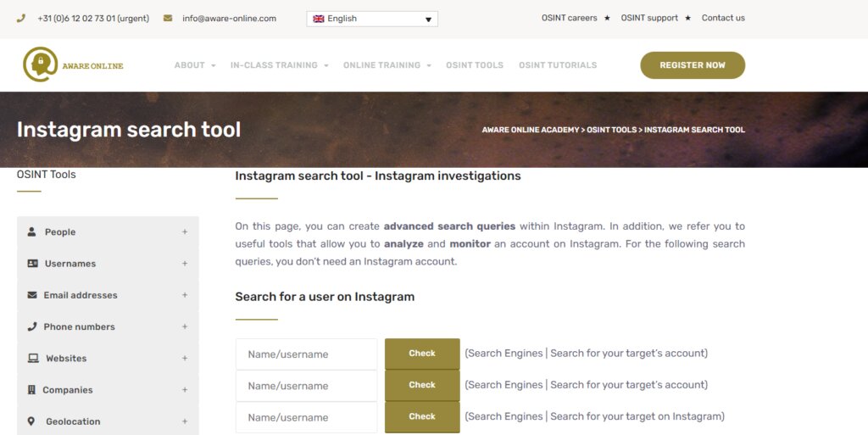This screenshot has width=868, height=435.
Task: Expand the Phone numbers plus sign
Action: click(185, 326)
